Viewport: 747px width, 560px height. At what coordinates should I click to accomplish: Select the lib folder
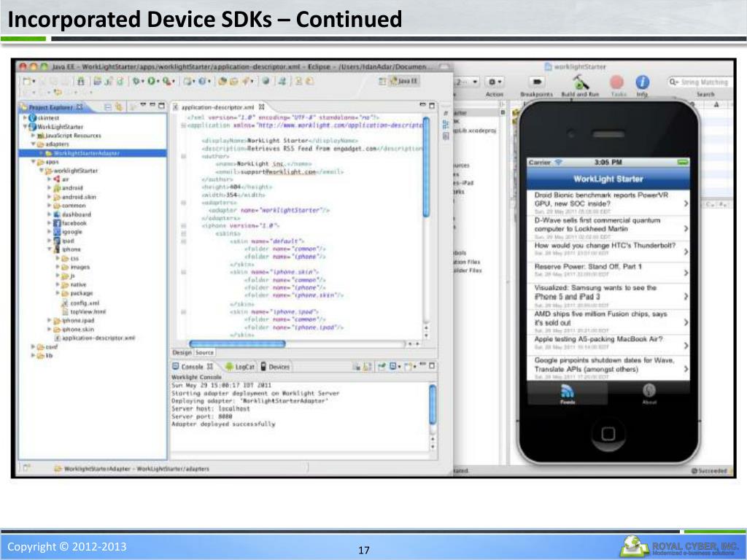(x=44, y=355)
